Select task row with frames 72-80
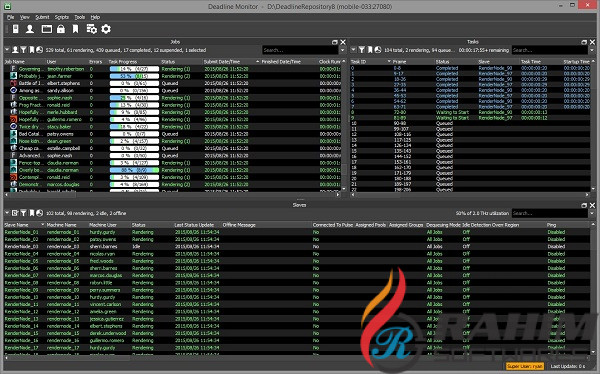 pos(470,113)
